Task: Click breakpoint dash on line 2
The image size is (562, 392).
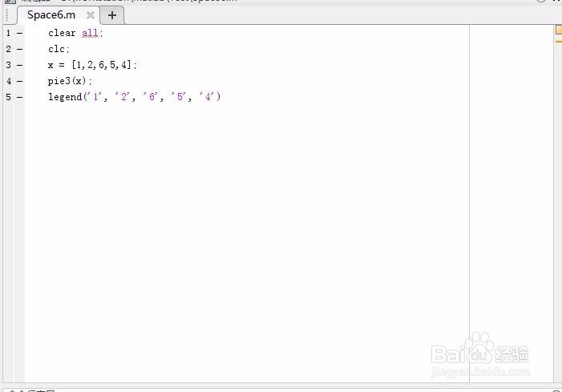Action: pos(19,49)
